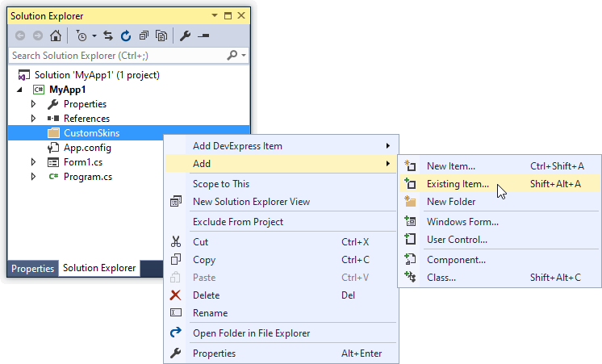Screen dimensions: 602x364
Task: Open the Solution Explorer window position dropdown
Action: (215, 16)
